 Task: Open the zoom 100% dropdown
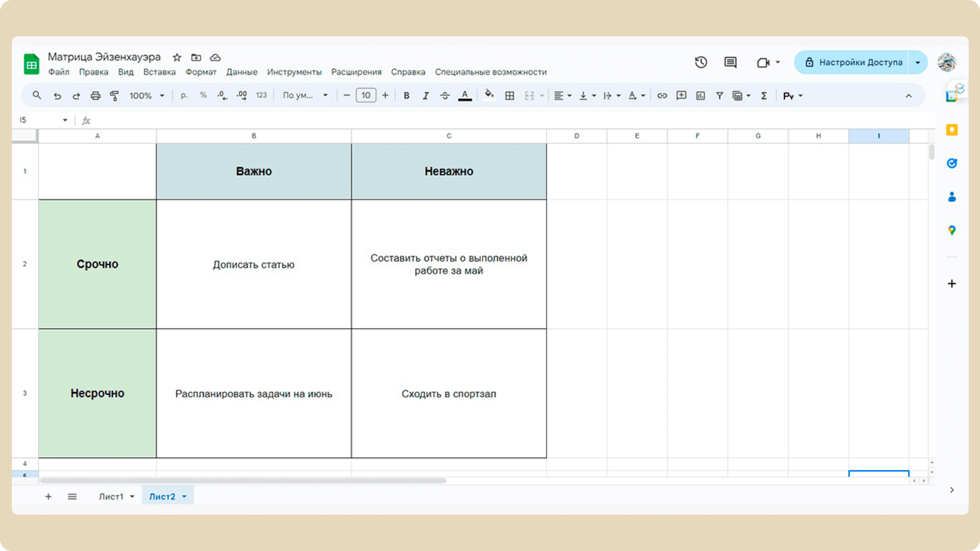click(147, 96)
